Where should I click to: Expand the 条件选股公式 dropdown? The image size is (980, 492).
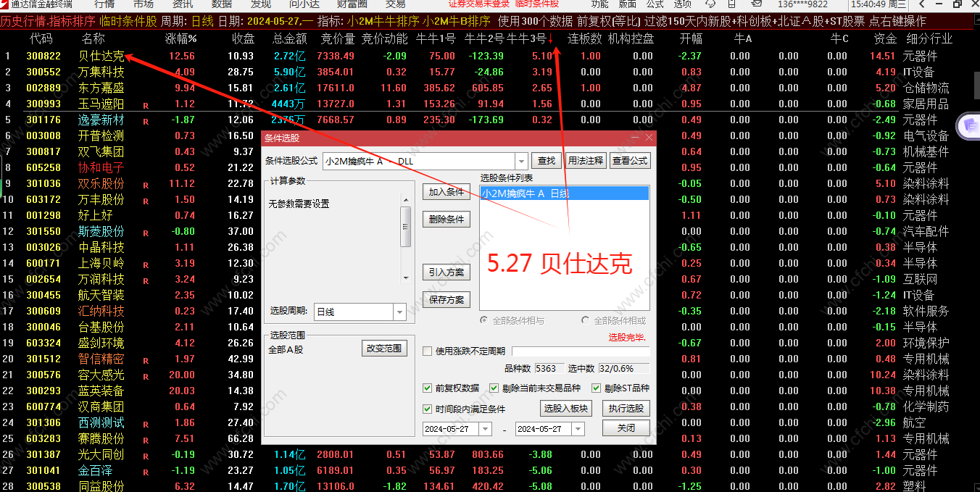click(x=521, y=161)
